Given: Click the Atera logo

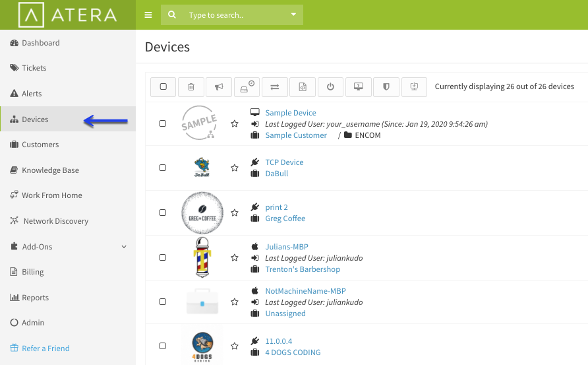Looking at the screenshot, I should click(x=68, y=15).
